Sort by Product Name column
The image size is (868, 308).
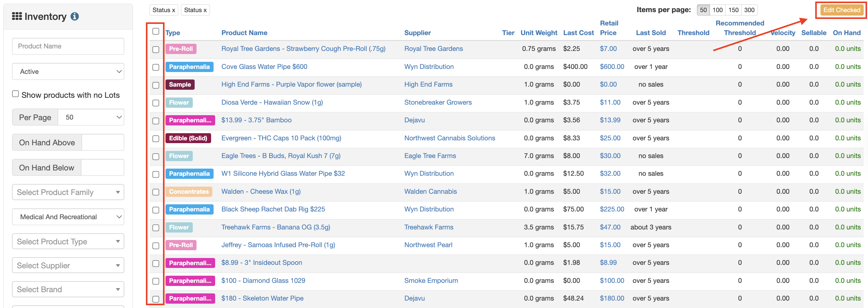244,33
